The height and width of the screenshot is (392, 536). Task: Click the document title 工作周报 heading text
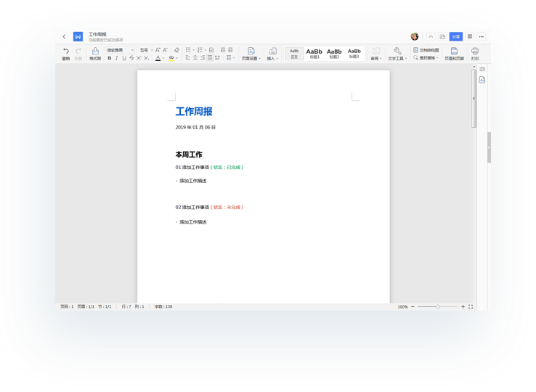tap(194, 111)
